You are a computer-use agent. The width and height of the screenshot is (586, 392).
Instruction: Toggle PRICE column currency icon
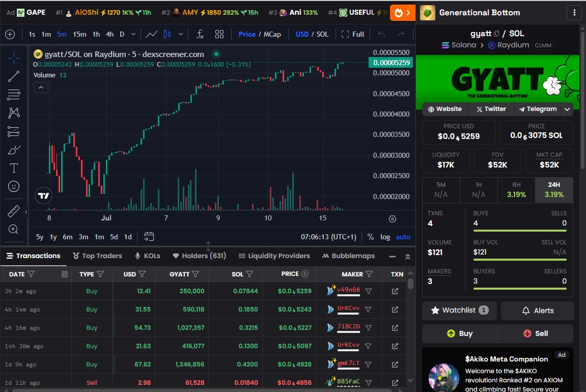(305, 274)
